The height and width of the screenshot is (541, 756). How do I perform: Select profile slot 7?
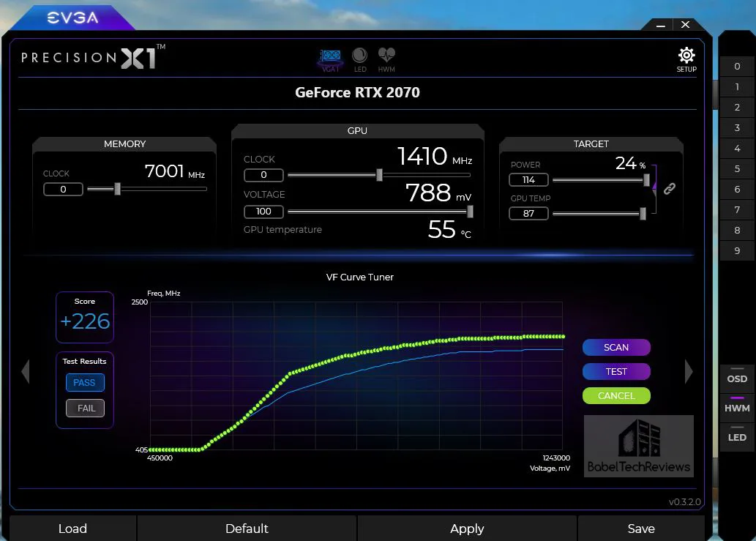[737, 210]
